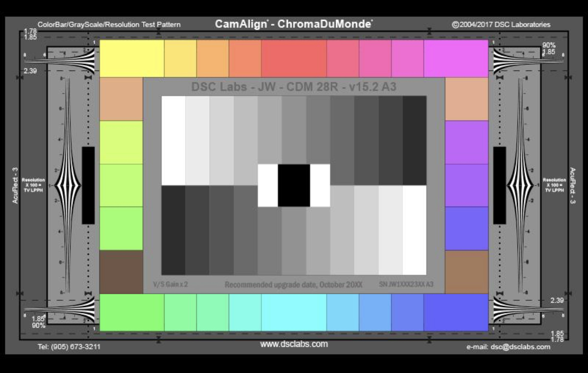The height and width of the screenshot is (373, 588).
Task: Click the '90%' label near the bottom-left corner
Action: 38,326
